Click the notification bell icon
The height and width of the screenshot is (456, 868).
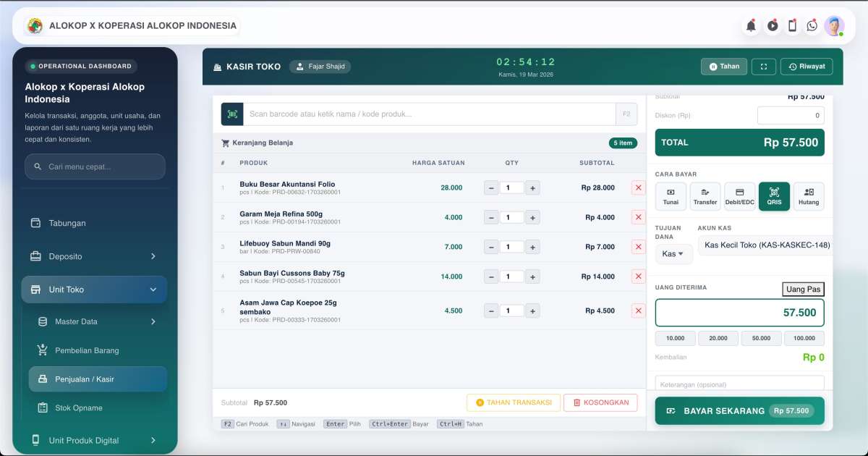click(x=752, y=26)
